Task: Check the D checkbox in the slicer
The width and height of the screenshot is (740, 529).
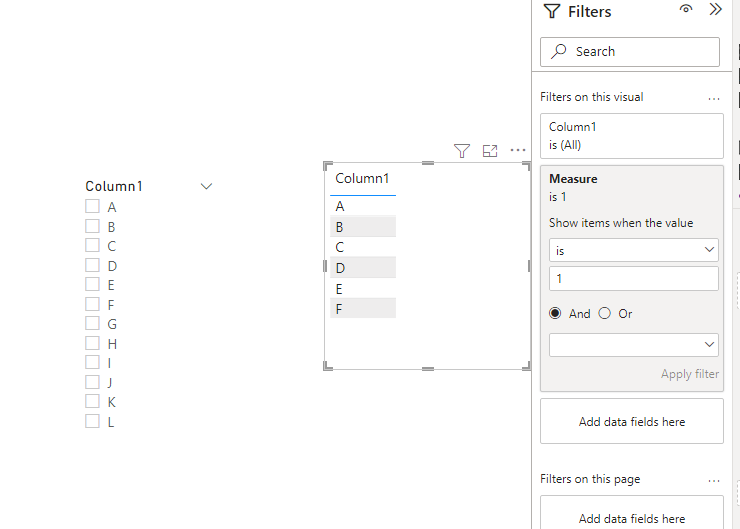Action: point(92,265)
